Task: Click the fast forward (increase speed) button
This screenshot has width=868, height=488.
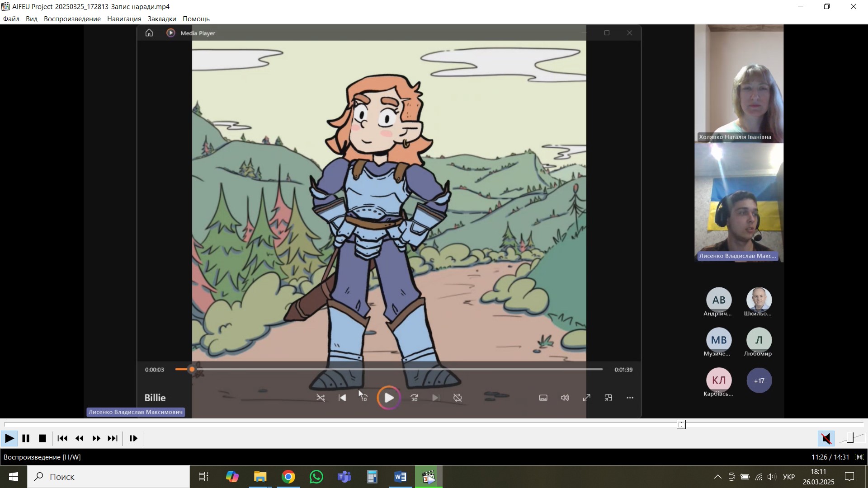Action: 96,438
